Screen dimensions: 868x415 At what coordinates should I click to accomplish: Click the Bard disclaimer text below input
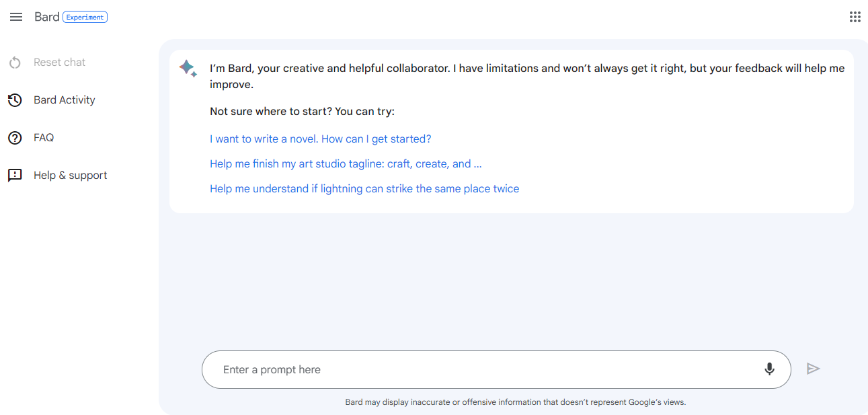click(x=516, y=402)
